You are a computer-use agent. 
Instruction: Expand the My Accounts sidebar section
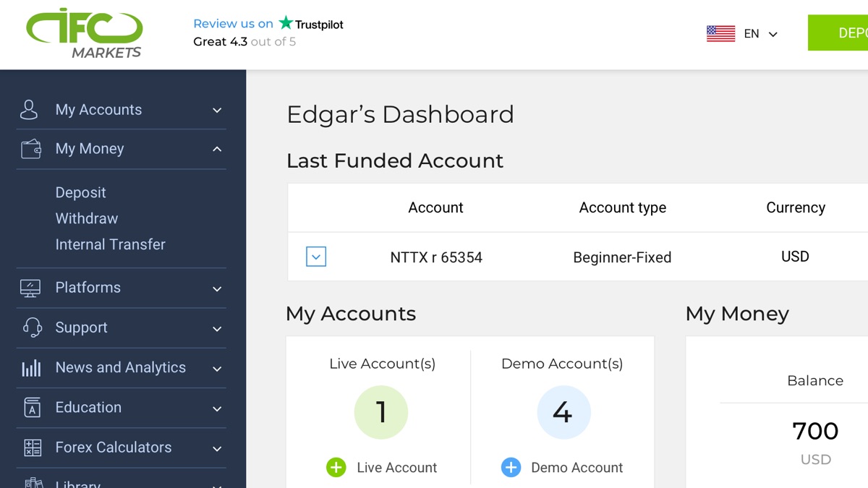(x=216, y=110)
